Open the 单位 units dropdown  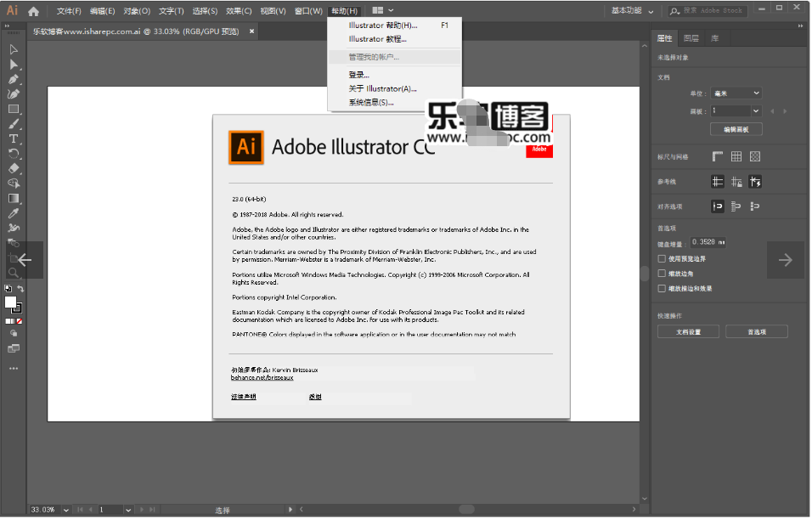[736, 93]
